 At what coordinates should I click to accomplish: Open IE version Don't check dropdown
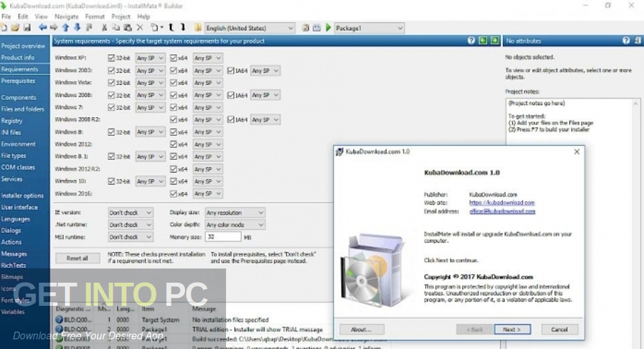click(x=130, y=212)
